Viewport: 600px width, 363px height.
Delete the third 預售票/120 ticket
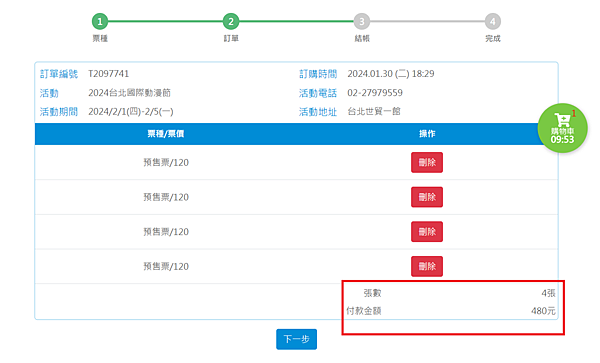(427, 232)
